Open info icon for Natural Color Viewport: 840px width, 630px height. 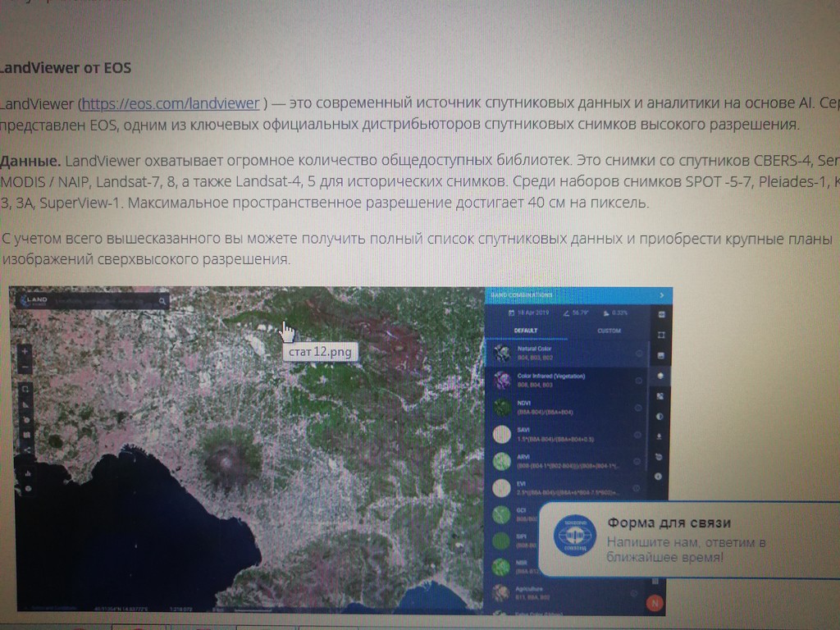tap(639, 354)
